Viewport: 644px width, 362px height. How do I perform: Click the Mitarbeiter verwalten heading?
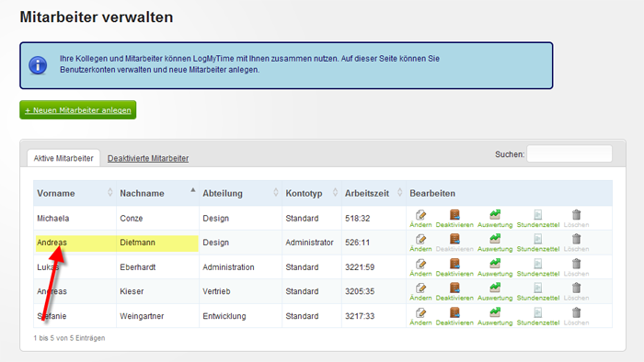pos(97,17)
